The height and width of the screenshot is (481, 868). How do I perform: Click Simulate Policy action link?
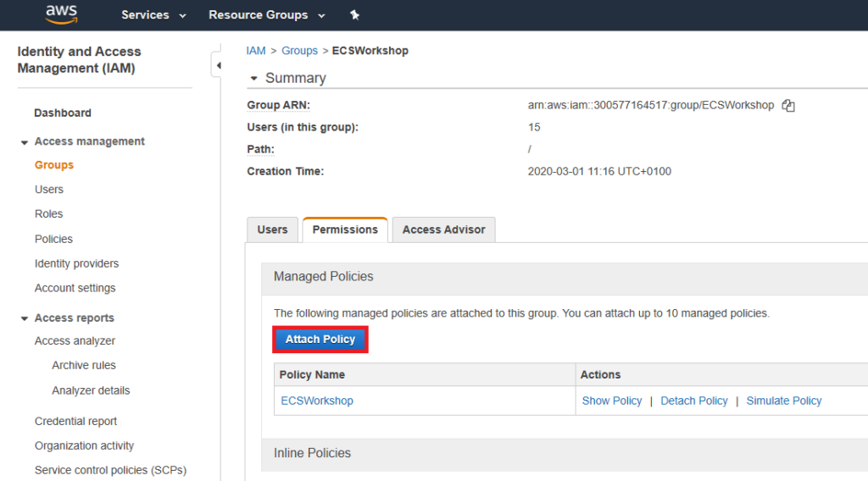(x=783, y=401)
